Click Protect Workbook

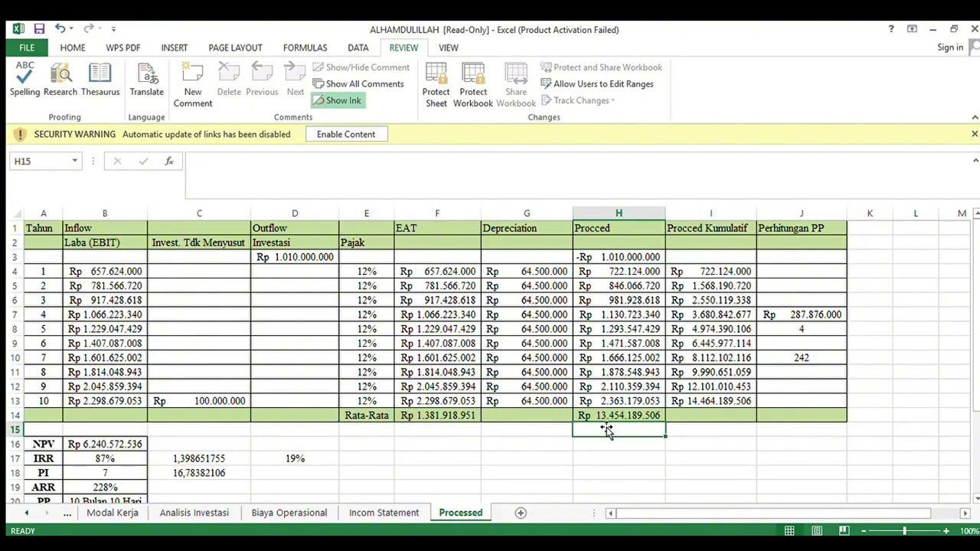pos(473,84)
